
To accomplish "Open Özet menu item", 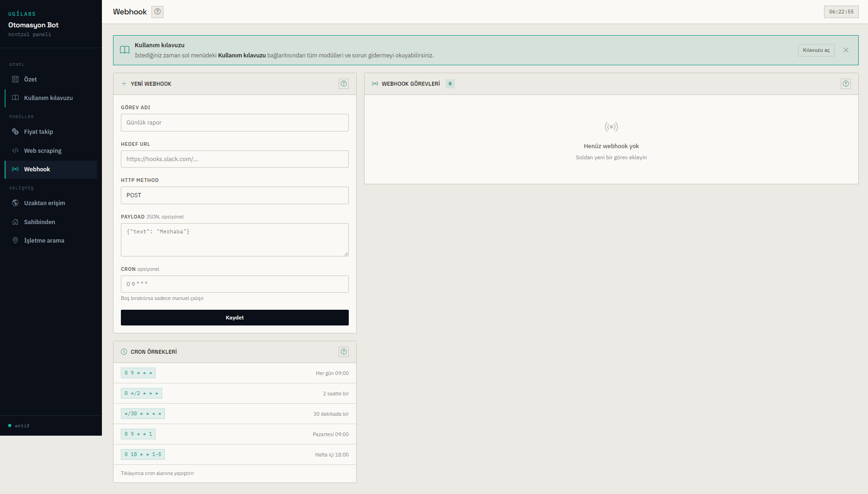I will coord(51,79).
